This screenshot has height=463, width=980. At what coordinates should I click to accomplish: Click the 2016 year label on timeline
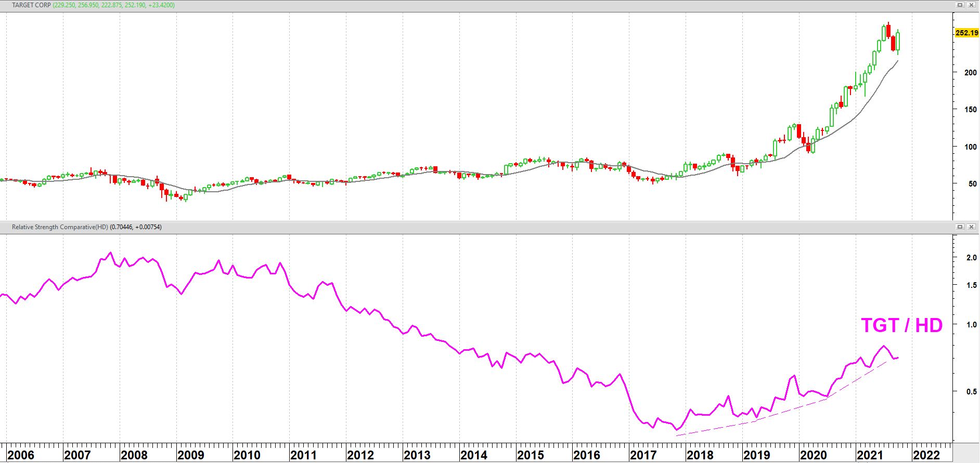click(587, 455)
